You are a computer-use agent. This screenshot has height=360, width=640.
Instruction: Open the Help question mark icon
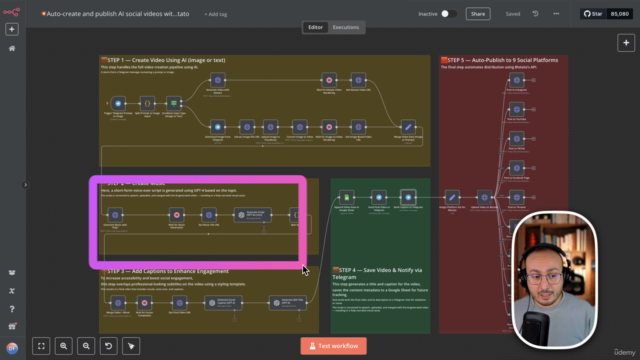click(x=12, y=309)
